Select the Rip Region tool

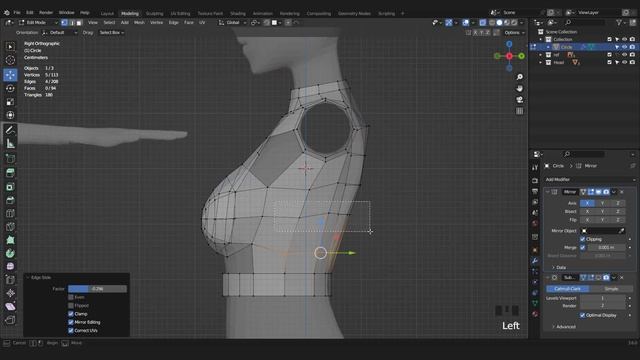10,320
